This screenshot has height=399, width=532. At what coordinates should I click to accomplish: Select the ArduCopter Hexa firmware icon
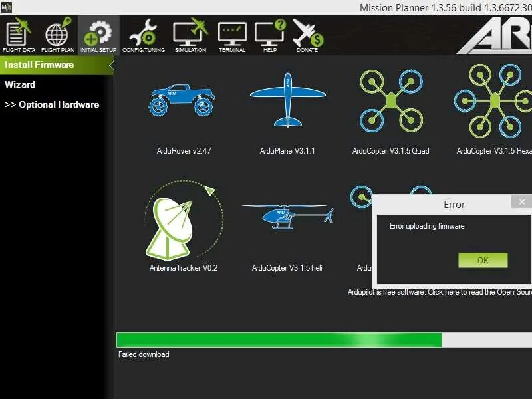493,101
